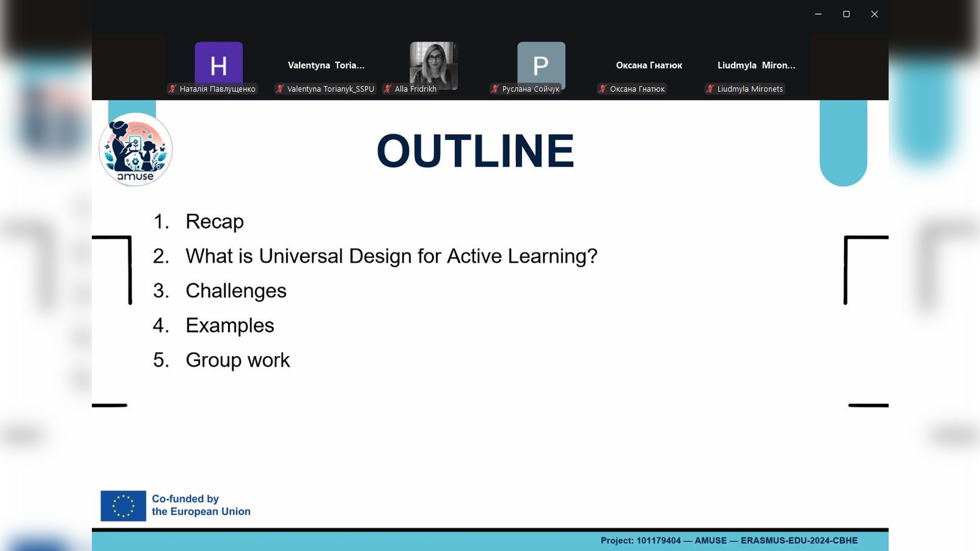Maximize the meeting window
This screenshot has height=551, width=980.
click(846, 14)
